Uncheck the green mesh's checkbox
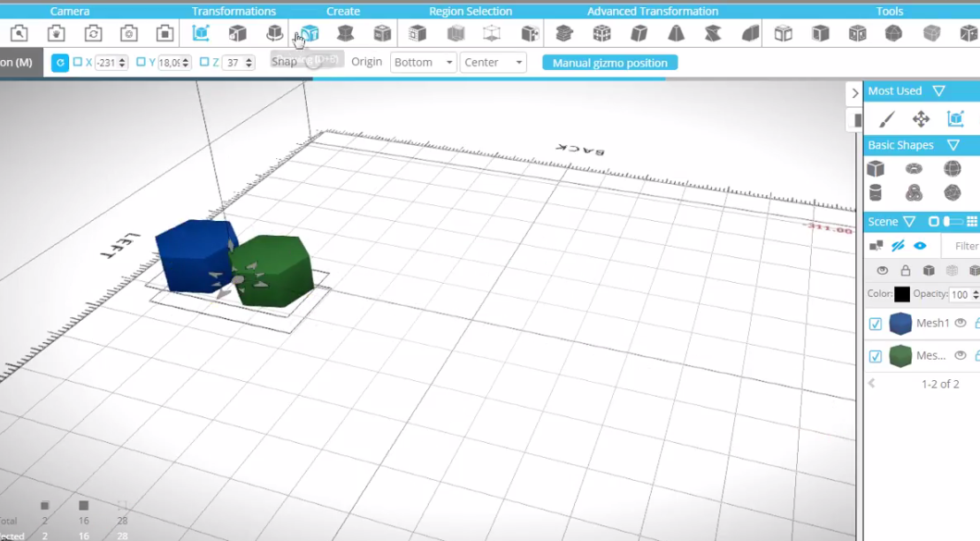The height and width of the screenshot is (541, 980). pos(875,356)
